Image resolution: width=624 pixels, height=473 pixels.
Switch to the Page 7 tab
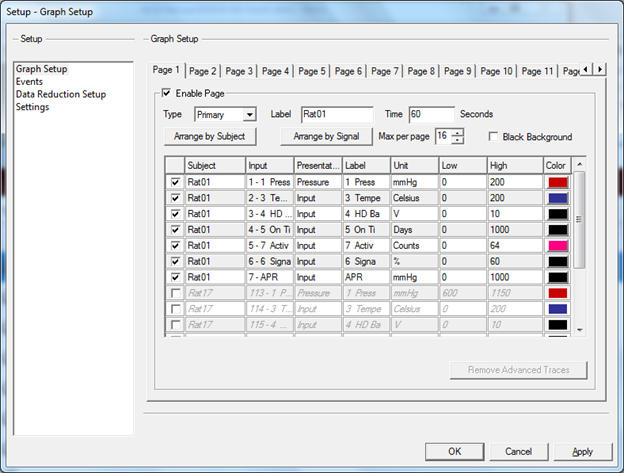pos(385,71)
